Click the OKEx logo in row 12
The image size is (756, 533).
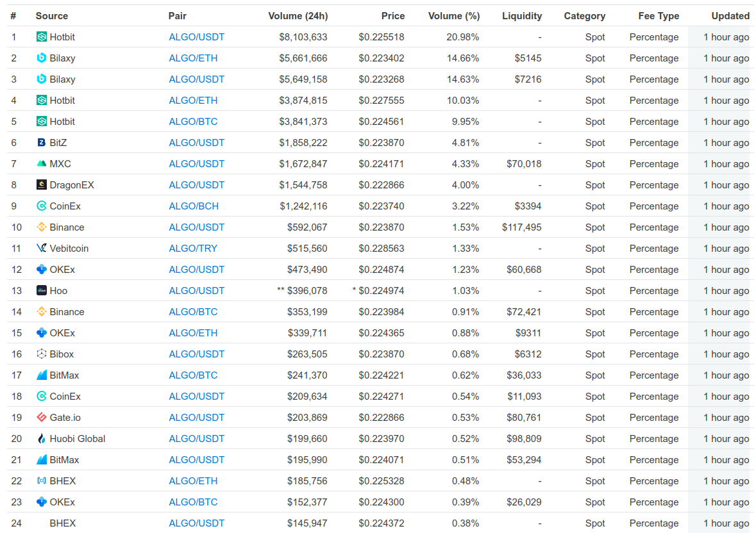pos(42,270)
